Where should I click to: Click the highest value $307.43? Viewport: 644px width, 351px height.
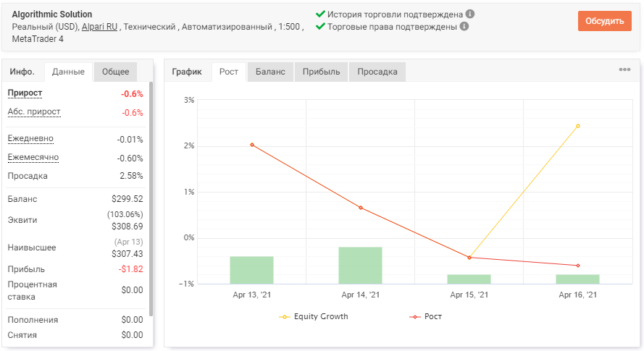127,254
